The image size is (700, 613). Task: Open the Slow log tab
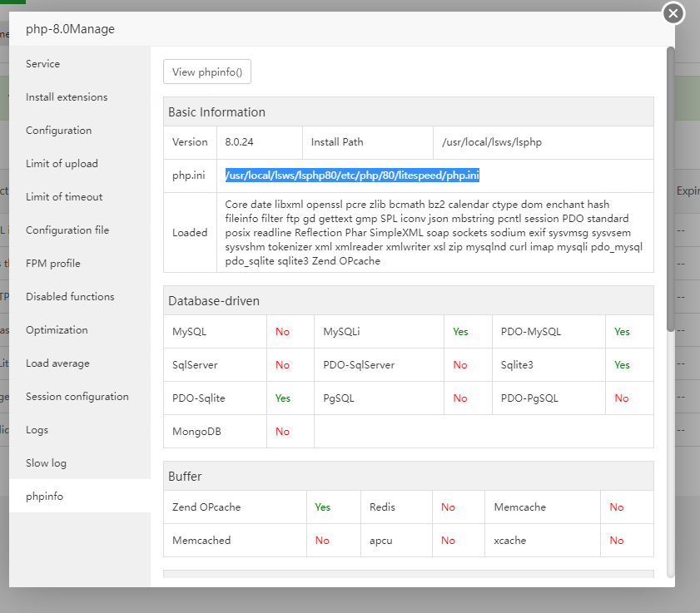coord(46,463)
